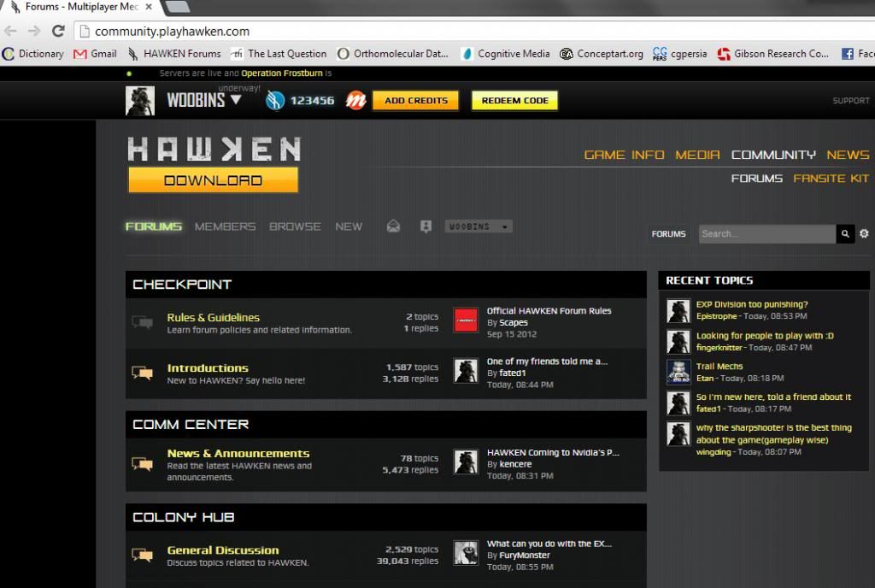
Task: Go forward with browser forward arrow
Action: (x=34, y=32)
